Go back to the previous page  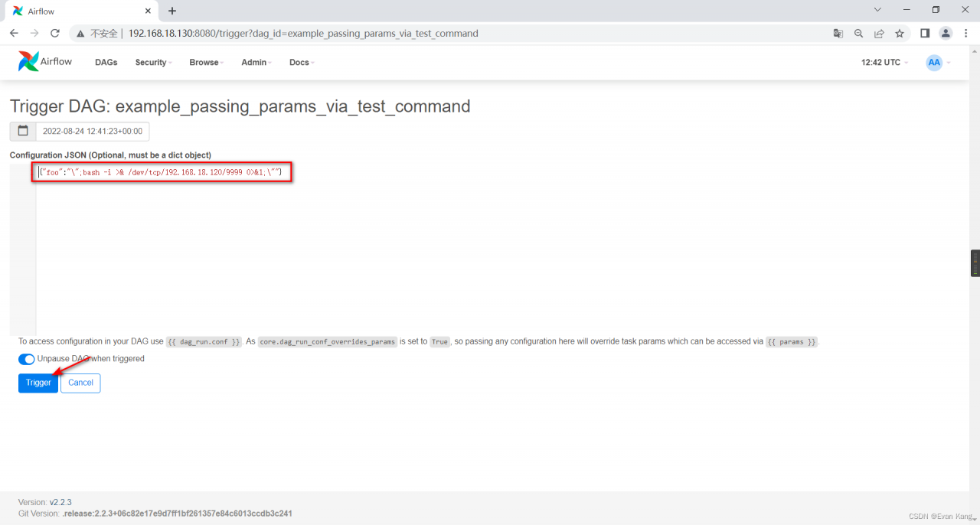click(14, 34)
